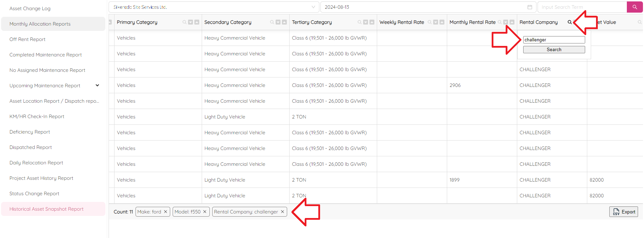Viewport: 644px width, 238px height.
Task: Click the magenta search button at top right
Action: click(635, 7)
